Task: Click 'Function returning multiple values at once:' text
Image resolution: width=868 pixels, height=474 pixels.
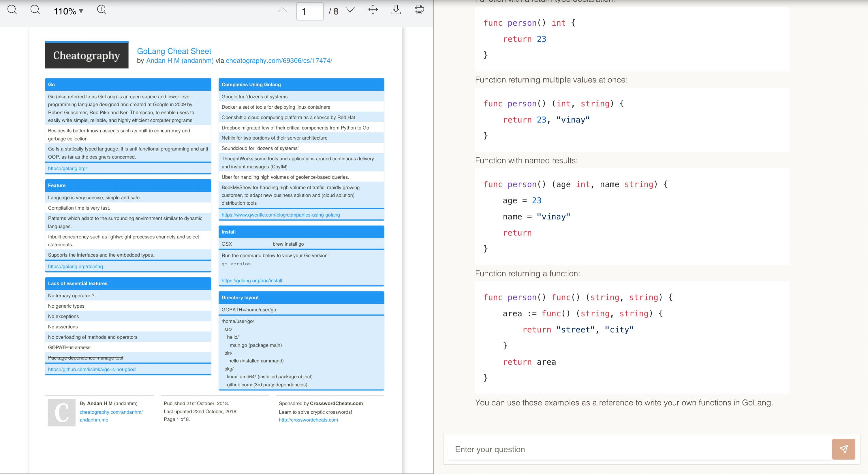Action: (x=551, y=80)
